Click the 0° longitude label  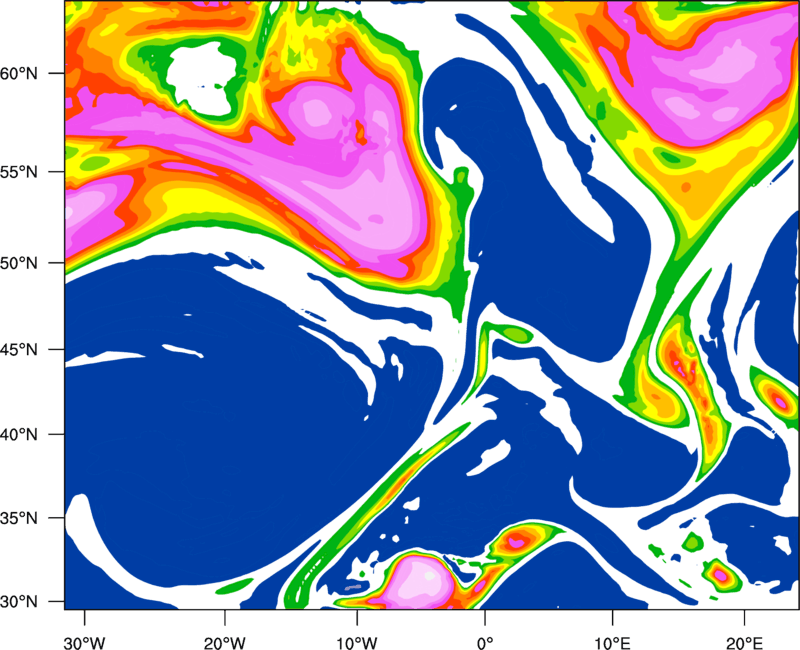[x=485, y=643]
